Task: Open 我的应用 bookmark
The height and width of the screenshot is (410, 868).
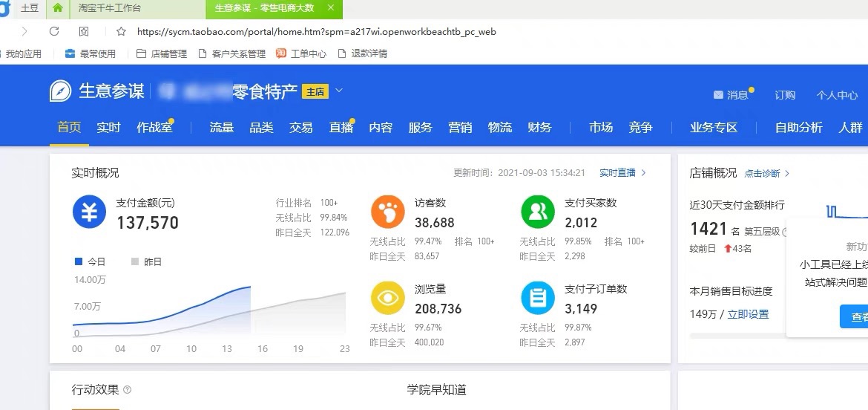Action: coord(22,53)
